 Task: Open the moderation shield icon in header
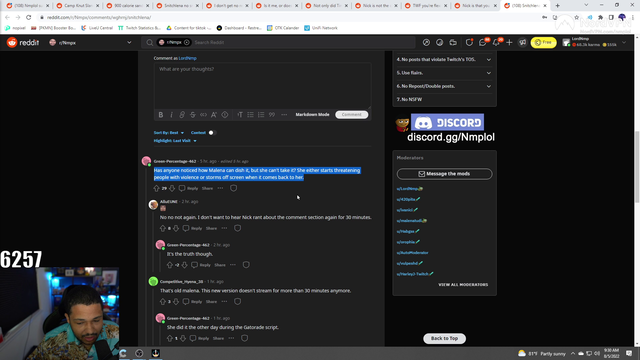(x=469, y=42)
